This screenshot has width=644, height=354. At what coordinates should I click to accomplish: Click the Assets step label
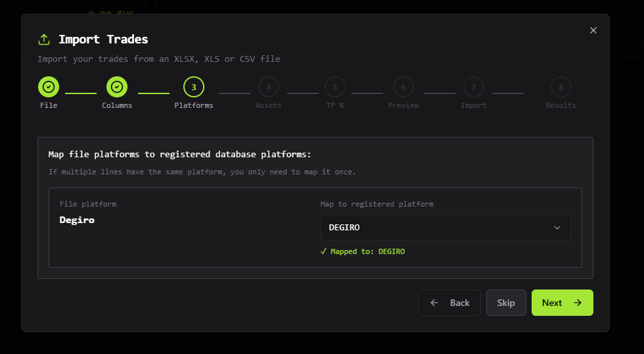coord(269,105)
